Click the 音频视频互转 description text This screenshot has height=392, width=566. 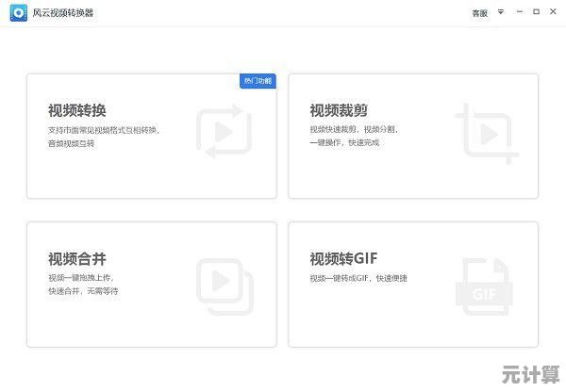[x=74, y=143]
